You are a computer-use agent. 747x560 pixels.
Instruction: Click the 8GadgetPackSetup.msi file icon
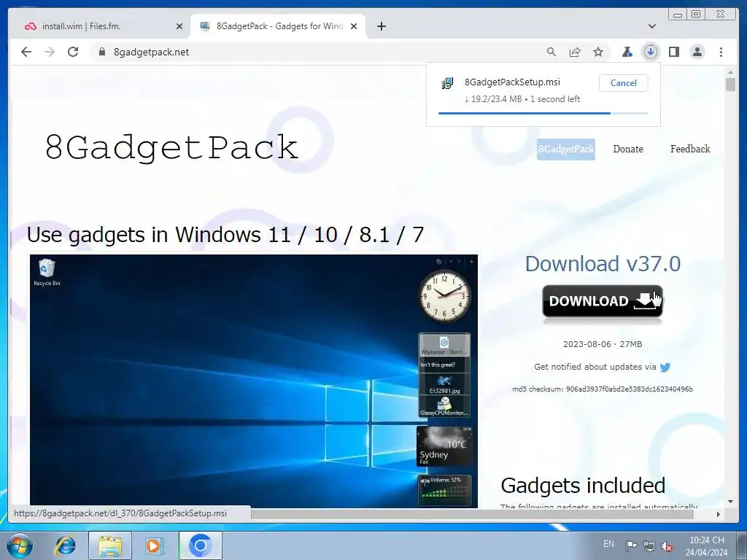click(447, 84)
